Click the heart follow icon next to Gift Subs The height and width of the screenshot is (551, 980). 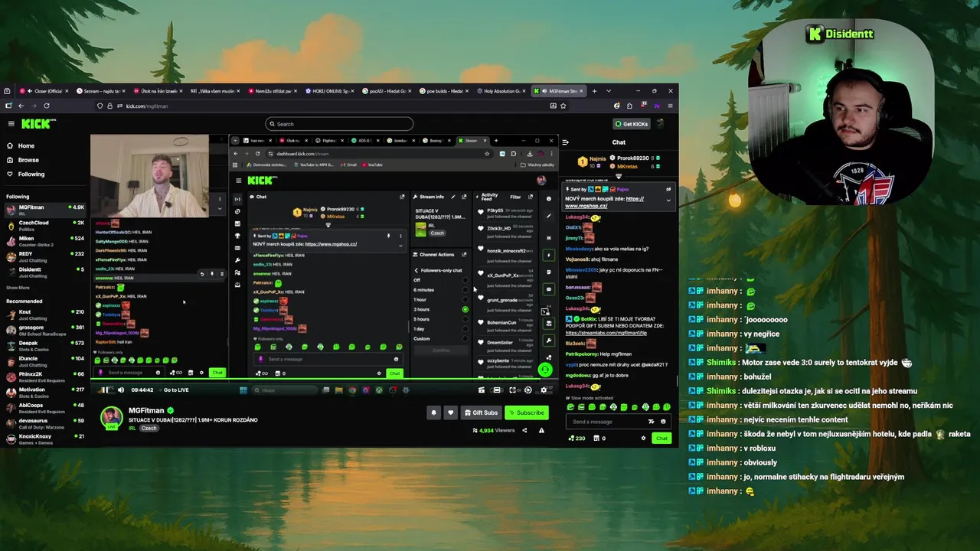pos(450,412)
